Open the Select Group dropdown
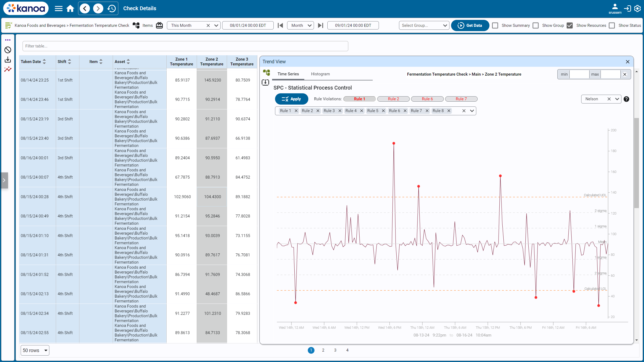644x362 pixels. (424, 25)
